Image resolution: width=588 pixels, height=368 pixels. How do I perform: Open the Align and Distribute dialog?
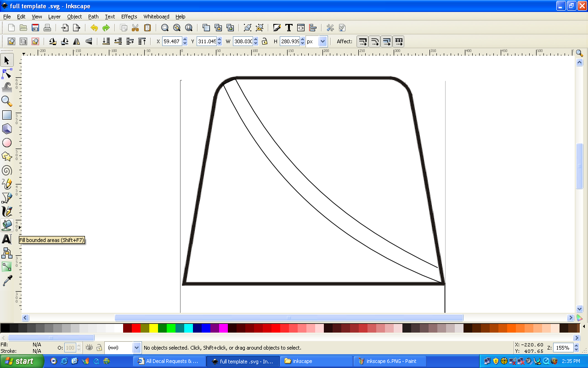pos(312,28)
